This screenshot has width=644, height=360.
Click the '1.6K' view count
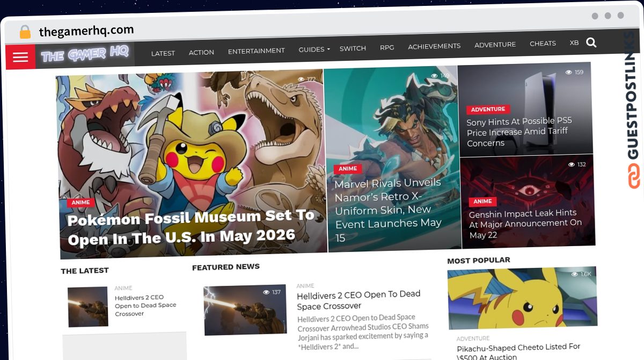586,274
